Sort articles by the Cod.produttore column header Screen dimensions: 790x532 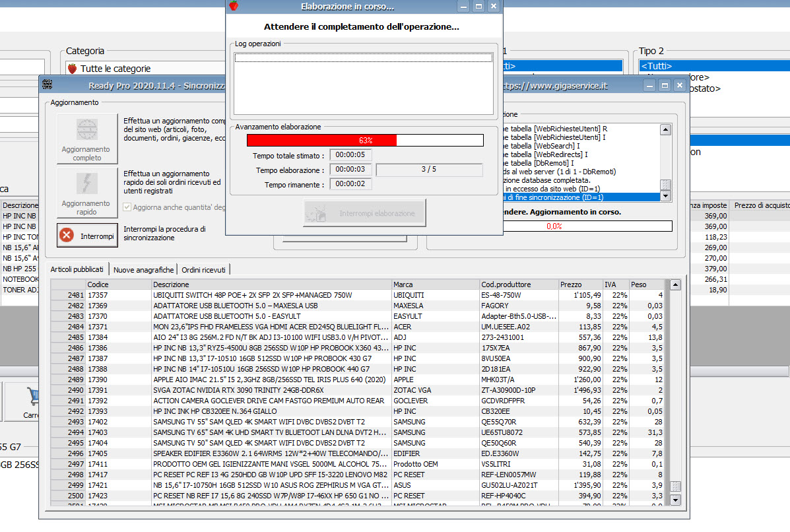point(519,284)
